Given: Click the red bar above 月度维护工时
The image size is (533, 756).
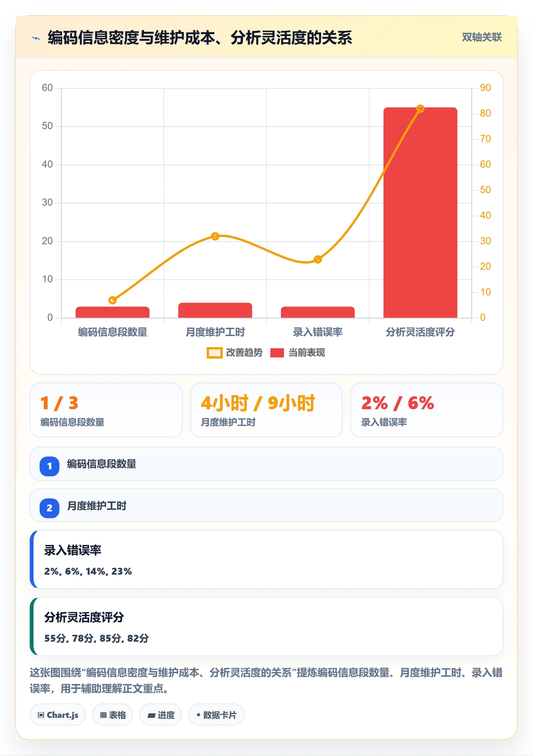Looking at the screenshot, I should pos(215,310).
